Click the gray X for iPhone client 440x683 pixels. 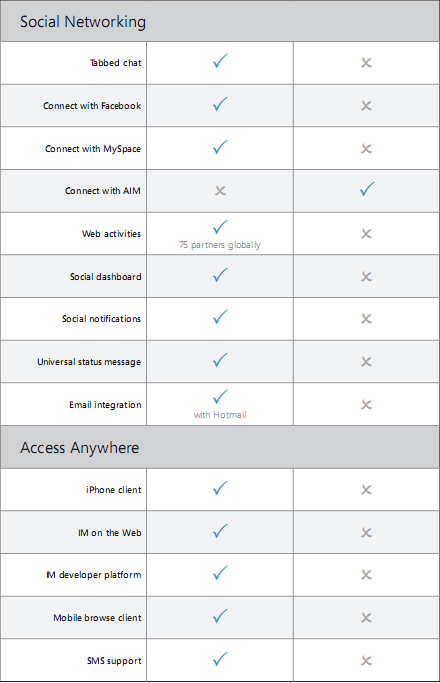coord(366,490)
